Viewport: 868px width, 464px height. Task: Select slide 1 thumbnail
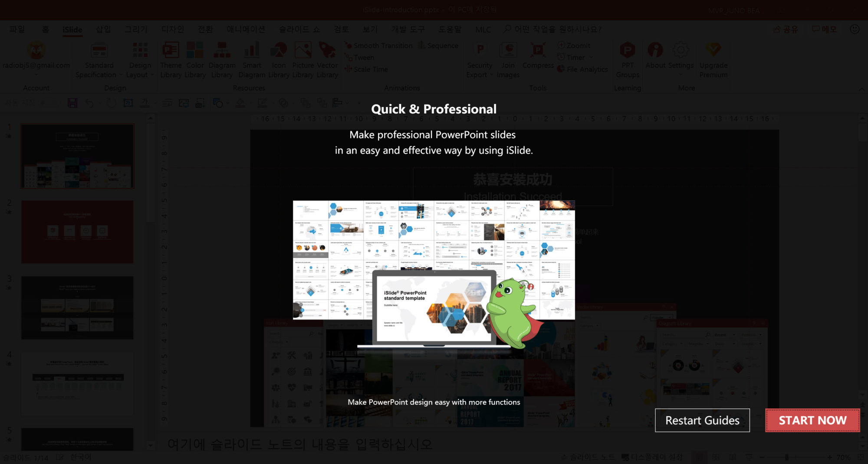pyautogui.click(x=78, y=156)
